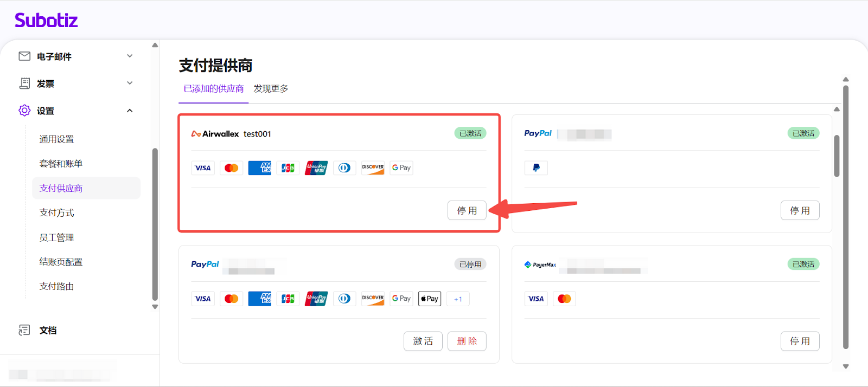
Task: Click the invoice icon in sidebar
Action: click(24, 83)
